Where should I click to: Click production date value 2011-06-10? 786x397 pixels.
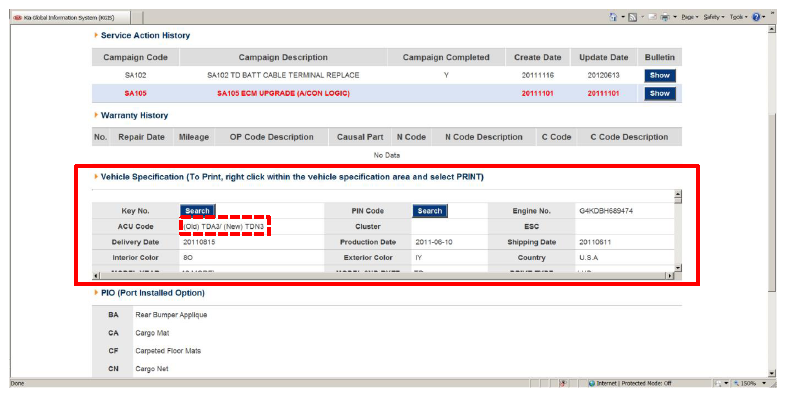coord(434,242)
